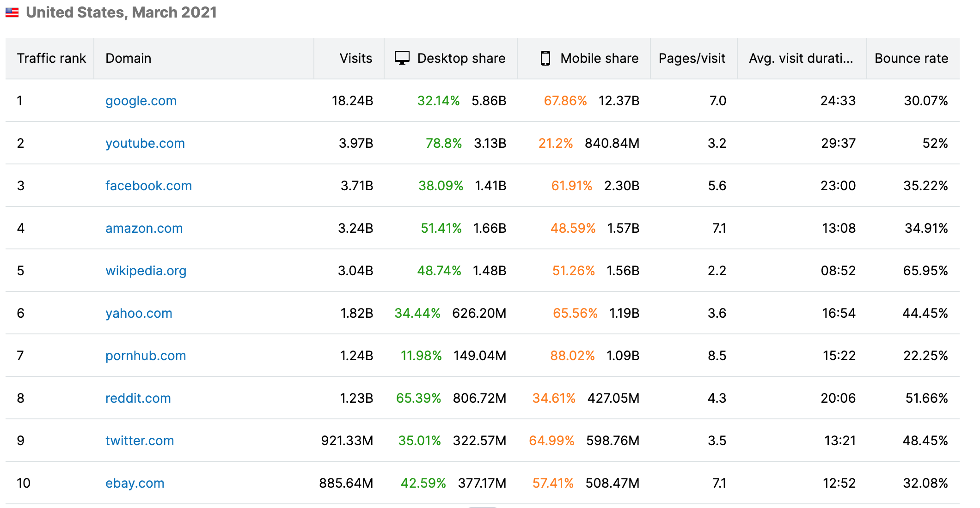Open the yahoo.com domain link

tap(139, 313)
